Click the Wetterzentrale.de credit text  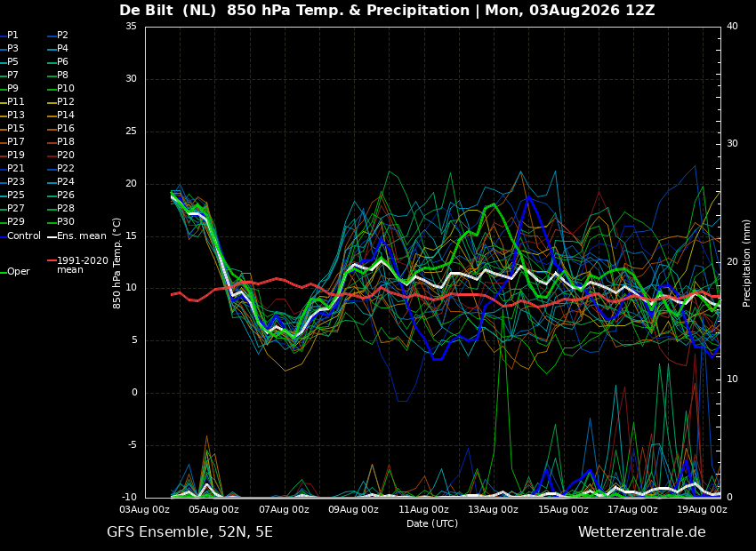642,532
